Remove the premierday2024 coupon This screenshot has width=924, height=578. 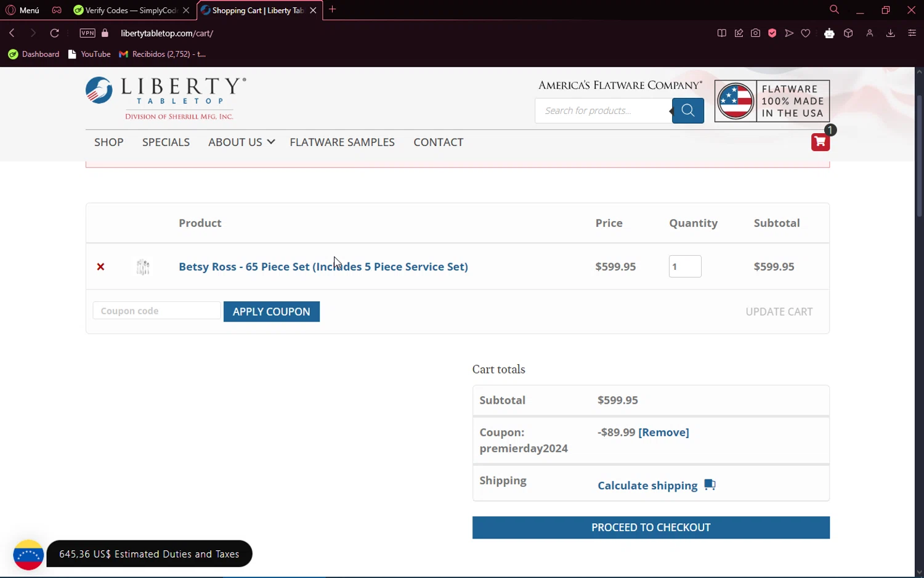pyautogui.click(x=663, y=433)
